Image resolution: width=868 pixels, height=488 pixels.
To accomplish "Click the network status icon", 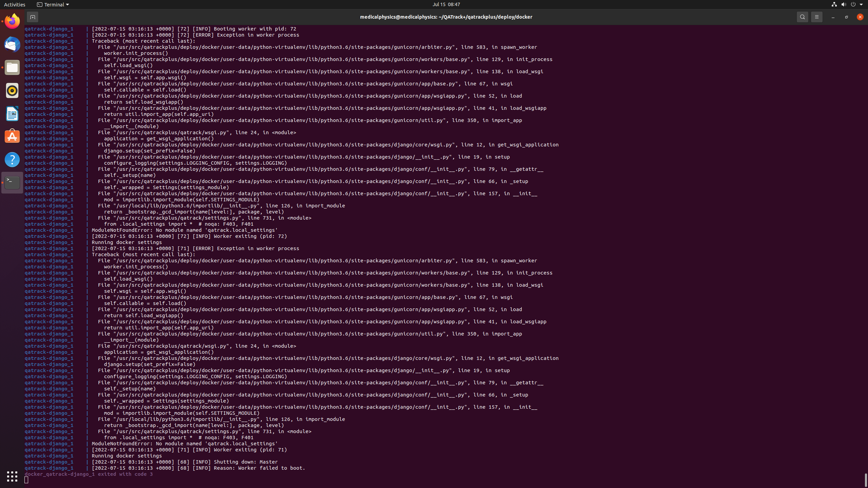I will tap(833, 4).
